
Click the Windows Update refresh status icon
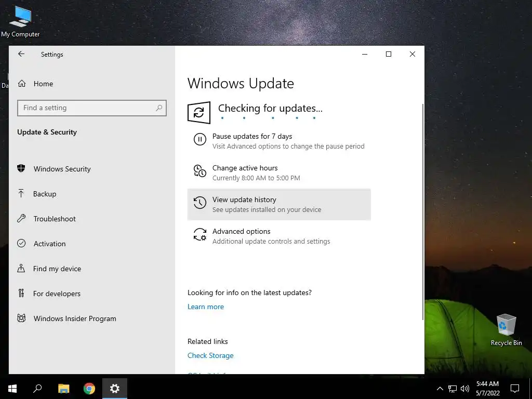tap(199, 113)
